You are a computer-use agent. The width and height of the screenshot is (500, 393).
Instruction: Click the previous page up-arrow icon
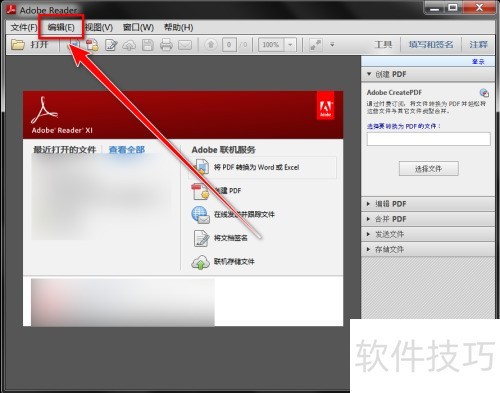click(x=211, y=45)
